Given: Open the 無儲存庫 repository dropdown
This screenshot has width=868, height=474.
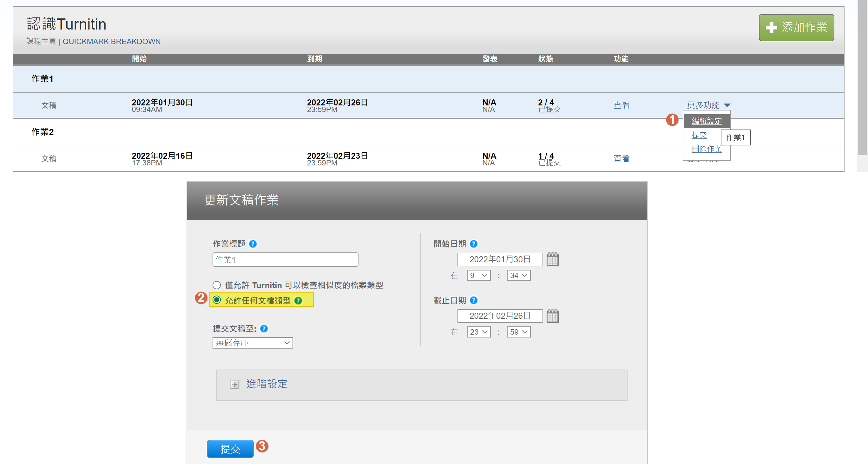Looking at the screenshot, I should pyautogui.click(x=253, y=343).
